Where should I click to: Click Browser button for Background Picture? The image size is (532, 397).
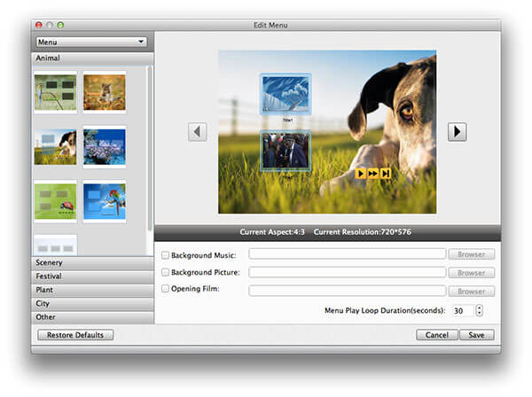pos(472,273)
